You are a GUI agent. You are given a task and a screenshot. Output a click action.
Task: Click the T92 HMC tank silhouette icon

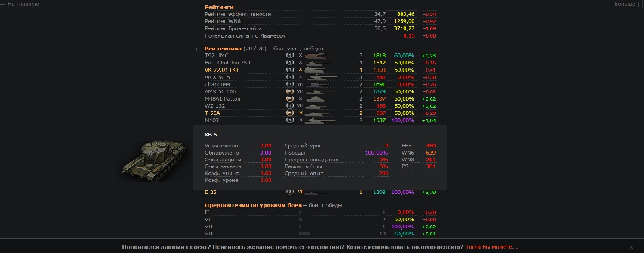[x=317, y=56]
